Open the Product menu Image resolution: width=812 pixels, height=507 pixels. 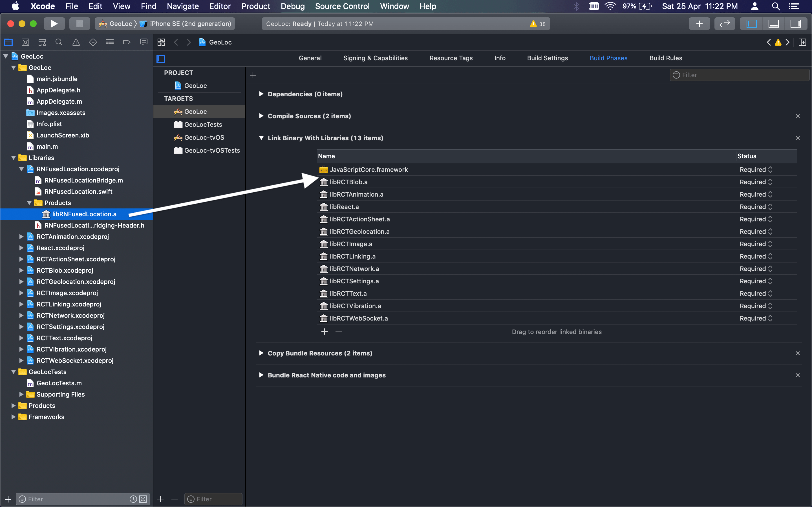256,6
